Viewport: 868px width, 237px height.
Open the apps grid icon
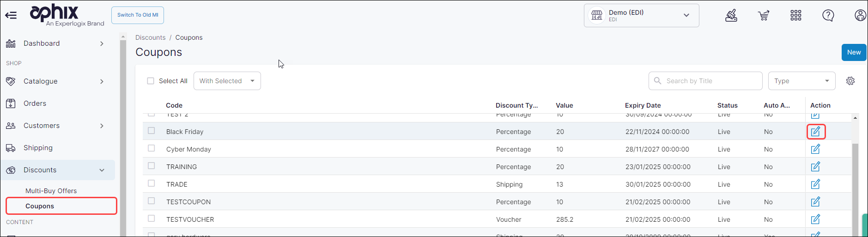point(795,16)
